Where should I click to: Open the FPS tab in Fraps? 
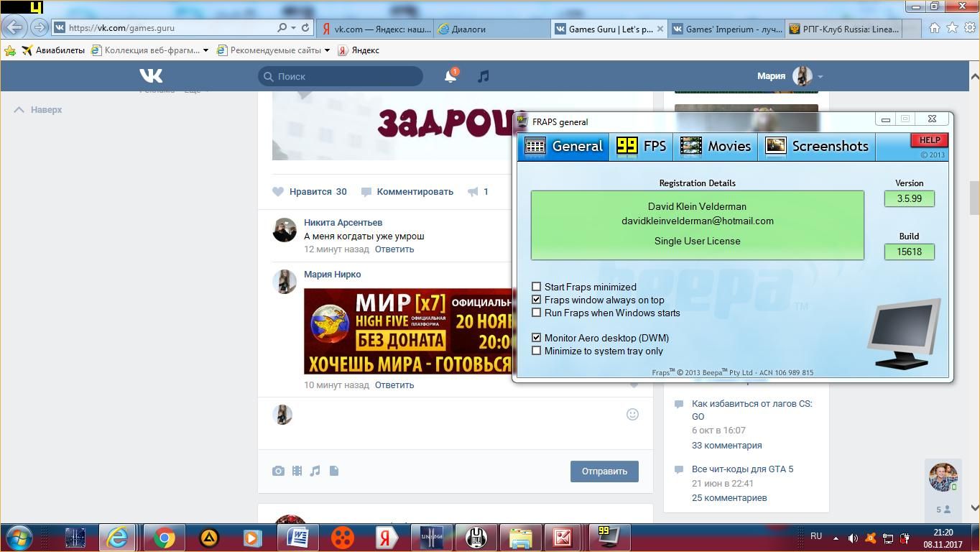click(641, 147)
